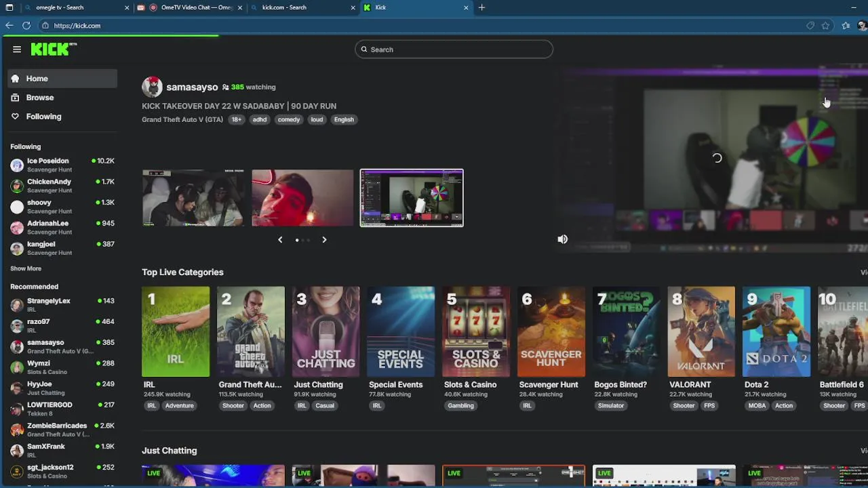Open Special Events category card

tap(401, 331)
